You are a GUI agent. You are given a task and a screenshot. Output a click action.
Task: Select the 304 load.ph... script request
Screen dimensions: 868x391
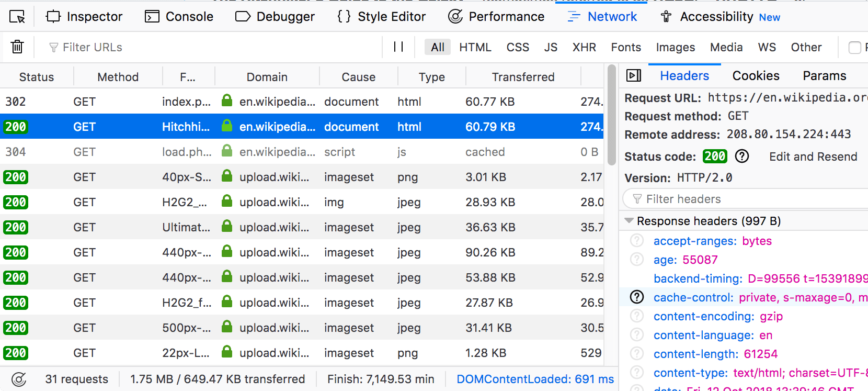tap(302, 152)
